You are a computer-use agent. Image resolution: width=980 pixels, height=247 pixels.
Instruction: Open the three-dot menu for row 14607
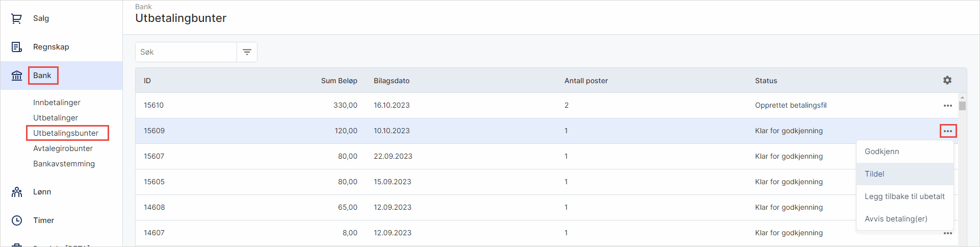[948, 233]
